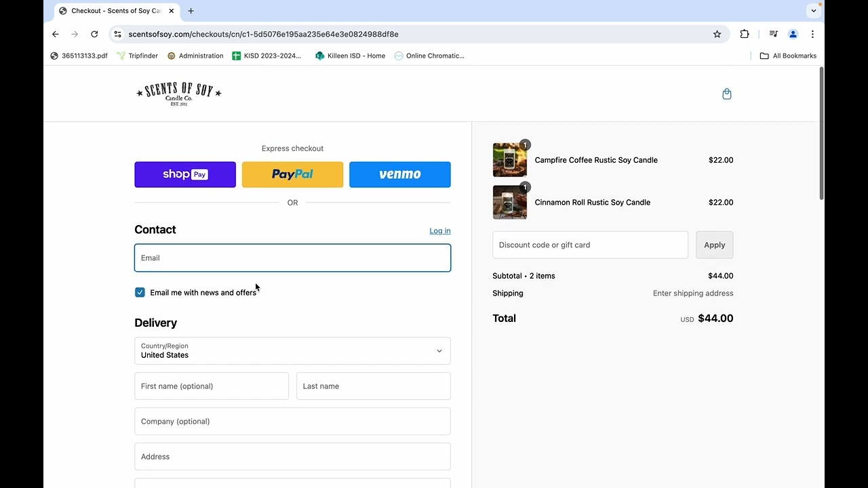Viewport: 868px width, 488px height.
Task: Expand the Country/Region dropdown
Action: pos(292,351)
